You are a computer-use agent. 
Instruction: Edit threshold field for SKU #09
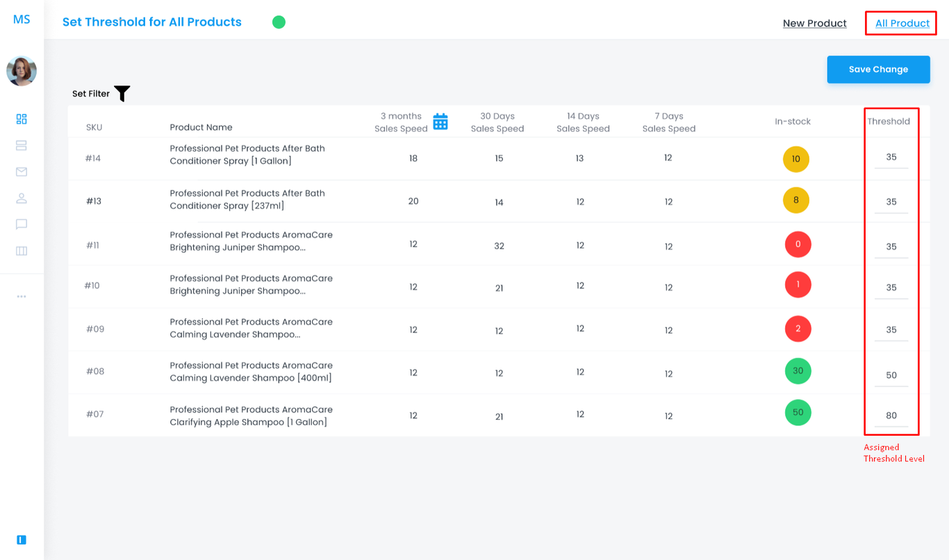pyautogui.click(x=891, y=330)
